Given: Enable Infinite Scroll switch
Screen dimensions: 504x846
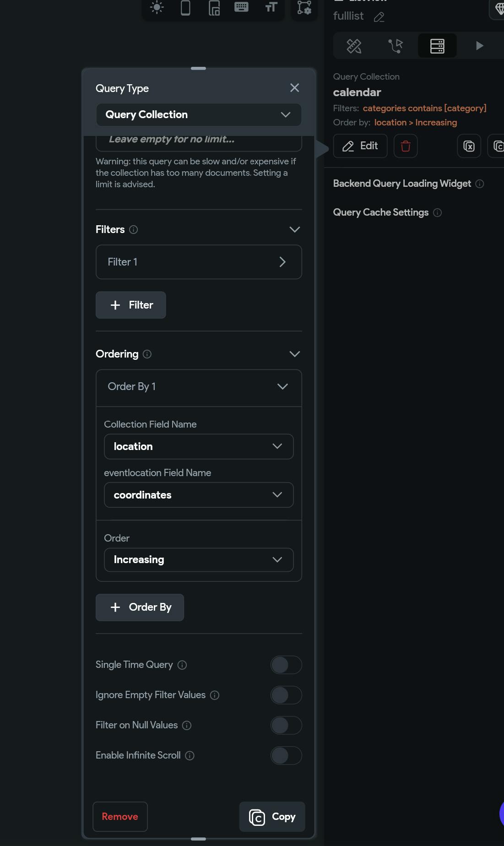Looking at the screenshot, I should 286,755.
